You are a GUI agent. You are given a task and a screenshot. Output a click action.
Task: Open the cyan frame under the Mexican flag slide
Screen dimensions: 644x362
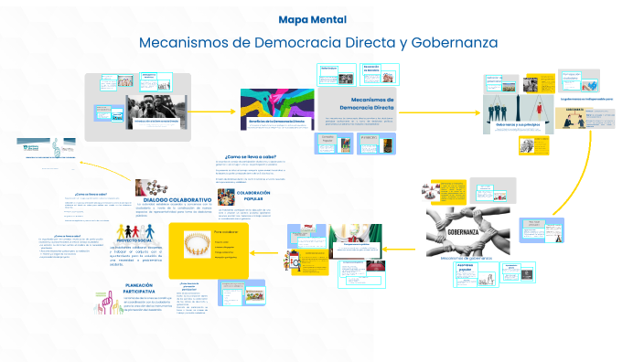point(362,274)
